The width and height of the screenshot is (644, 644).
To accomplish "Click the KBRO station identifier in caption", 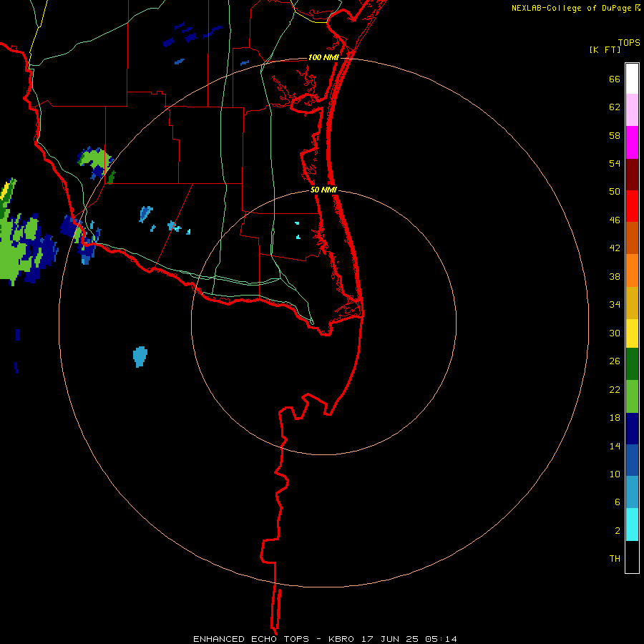I will (x=341, y=639).
